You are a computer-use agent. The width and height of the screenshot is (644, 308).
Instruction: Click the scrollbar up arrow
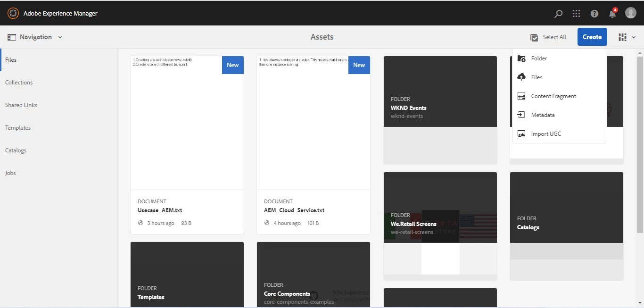(640, 52)
